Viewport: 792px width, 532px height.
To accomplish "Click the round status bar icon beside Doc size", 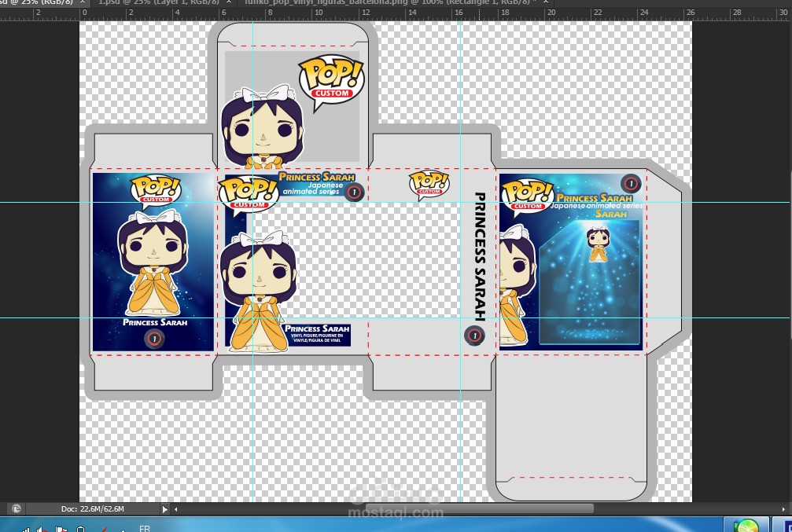I will pos(17,508).
